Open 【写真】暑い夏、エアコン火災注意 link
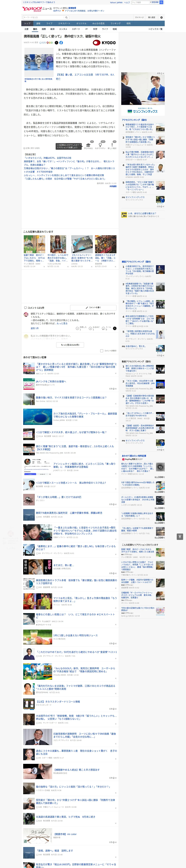The image size is (186, 868). click(x=85, y=77)
